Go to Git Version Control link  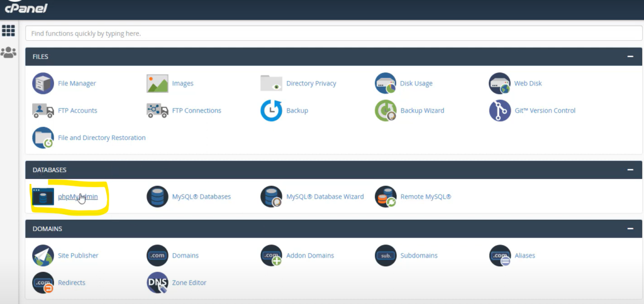pyautogui.click(x=545, y=111)
